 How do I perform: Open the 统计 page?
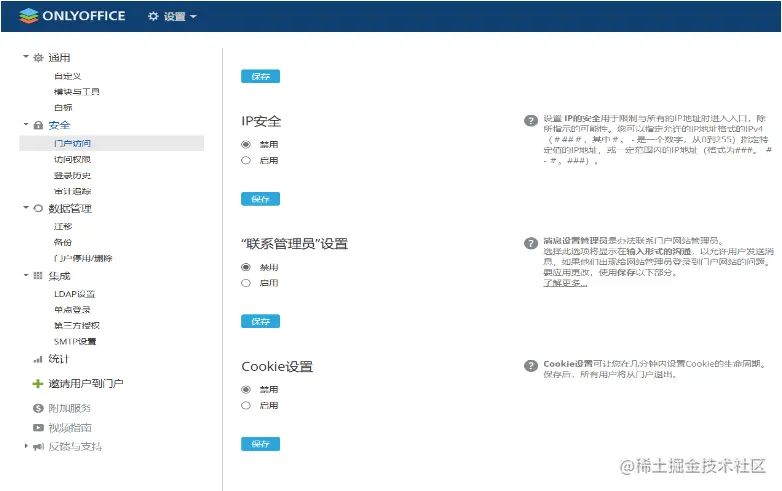[59, 359]
